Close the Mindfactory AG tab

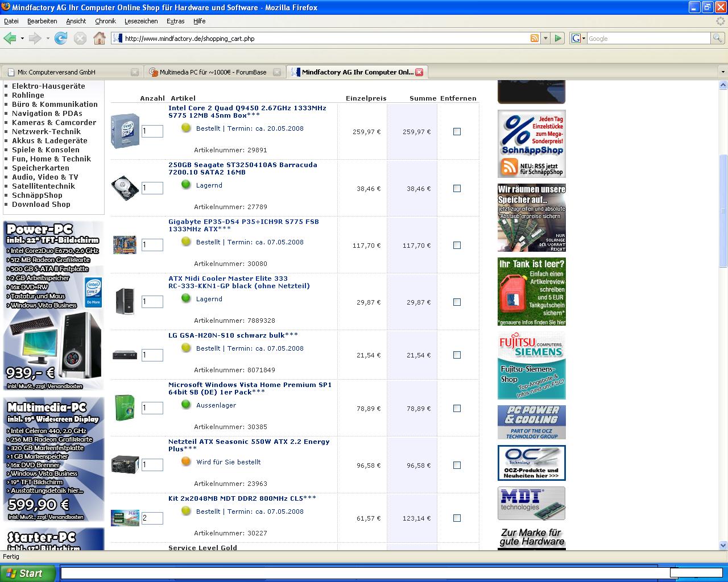419,72
